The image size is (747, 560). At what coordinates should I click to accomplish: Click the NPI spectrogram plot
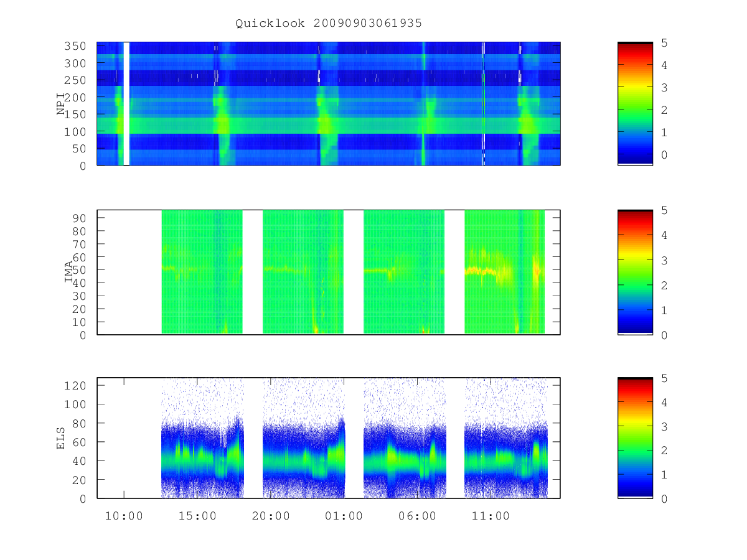click(x=329, y=104)
